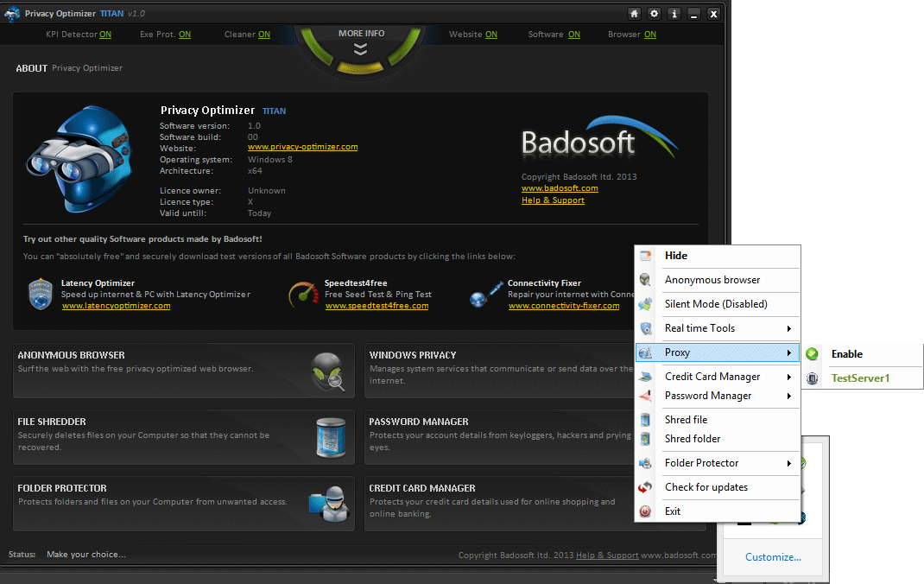Click the home icon in title bar
Screen dimensions: 924x584
point(635,14)
